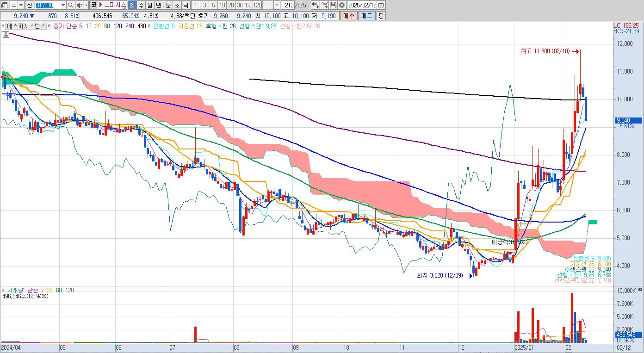The width and height of the screenshot is (644, 353).
Task: Open the chart settings gear icon
Action: point(342,5)
